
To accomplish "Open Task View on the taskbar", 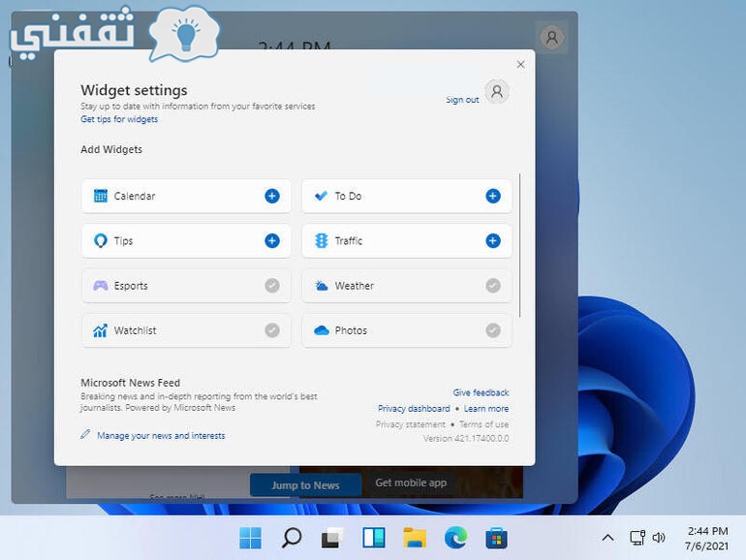I will 332,538.
